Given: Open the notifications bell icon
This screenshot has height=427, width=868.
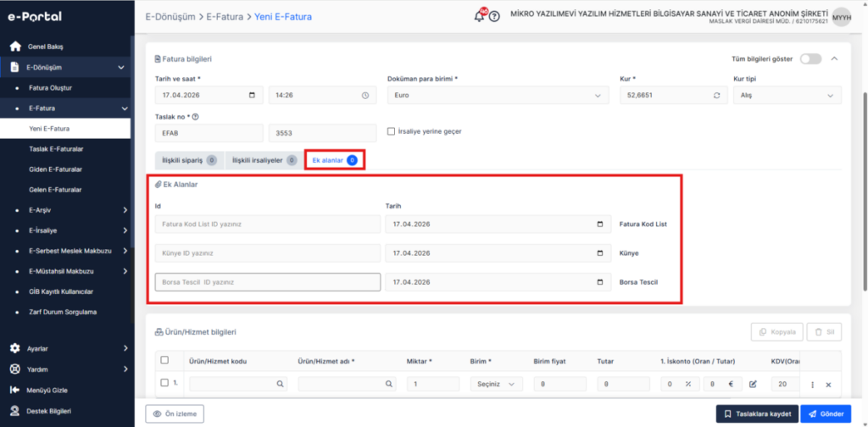Looking at the screenshot, I should 480,16.
